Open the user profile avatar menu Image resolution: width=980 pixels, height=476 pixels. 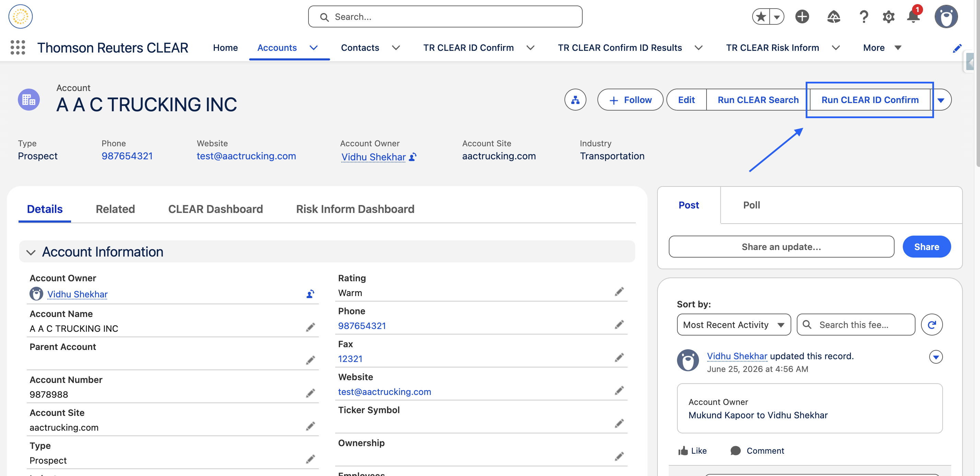(x=946, y=17)
